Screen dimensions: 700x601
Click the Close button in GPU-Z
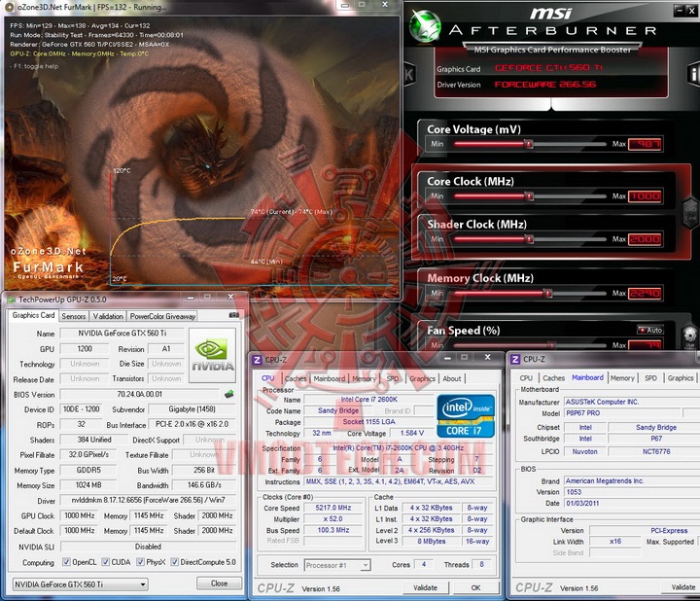coord(219,583)
